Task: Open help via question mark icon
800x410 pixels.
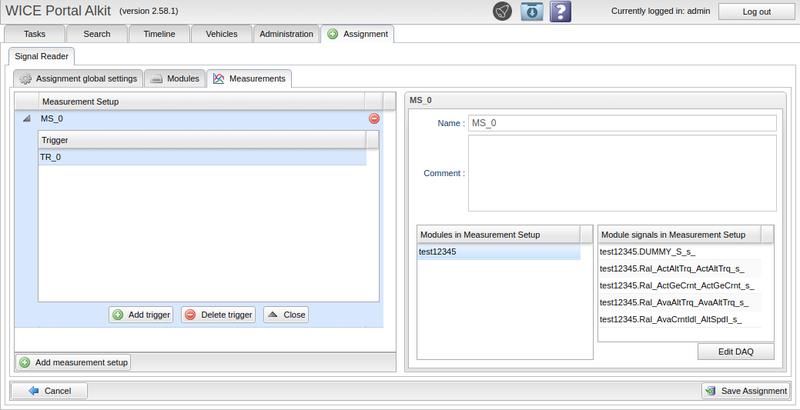Action: [561, 12]
